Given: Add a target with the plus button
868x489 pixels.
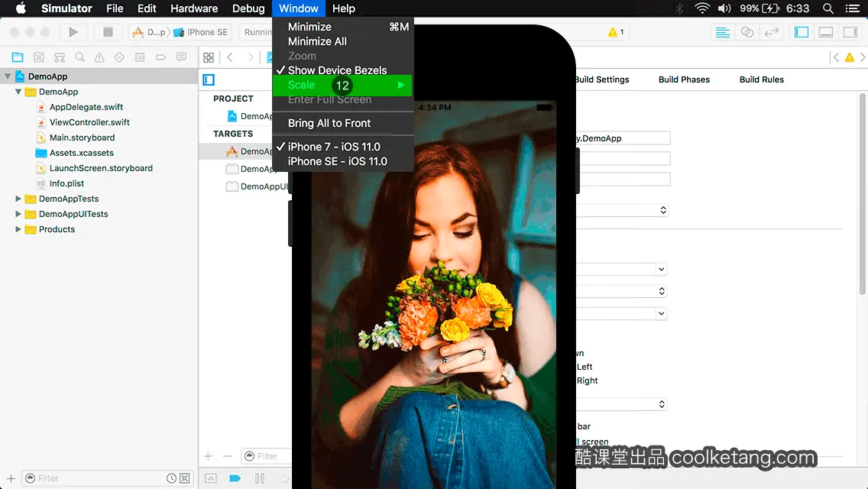Looking at the screenshot, I should click(x=208, y=456).
